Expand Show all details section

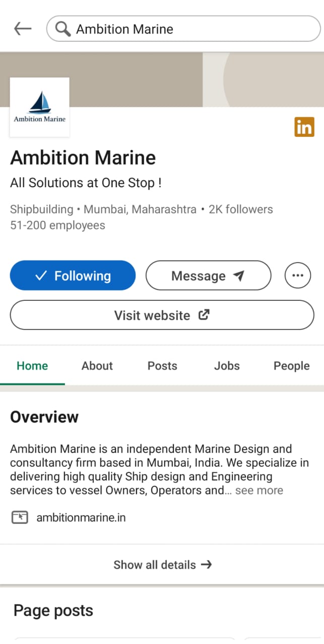[x=162, y=565]
